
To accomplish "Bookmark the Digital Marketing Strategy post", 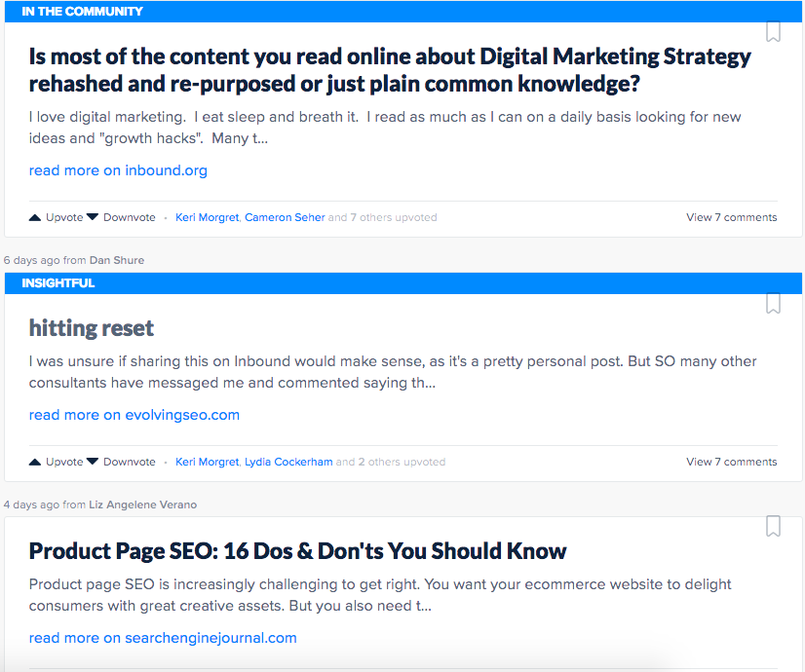I will (773, 32).
